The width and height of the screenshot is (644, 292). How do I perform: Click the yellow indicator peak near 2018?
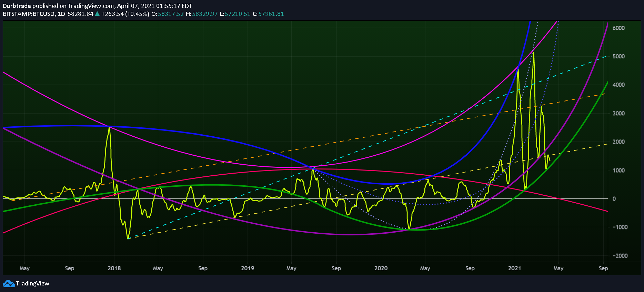point(109,128)
